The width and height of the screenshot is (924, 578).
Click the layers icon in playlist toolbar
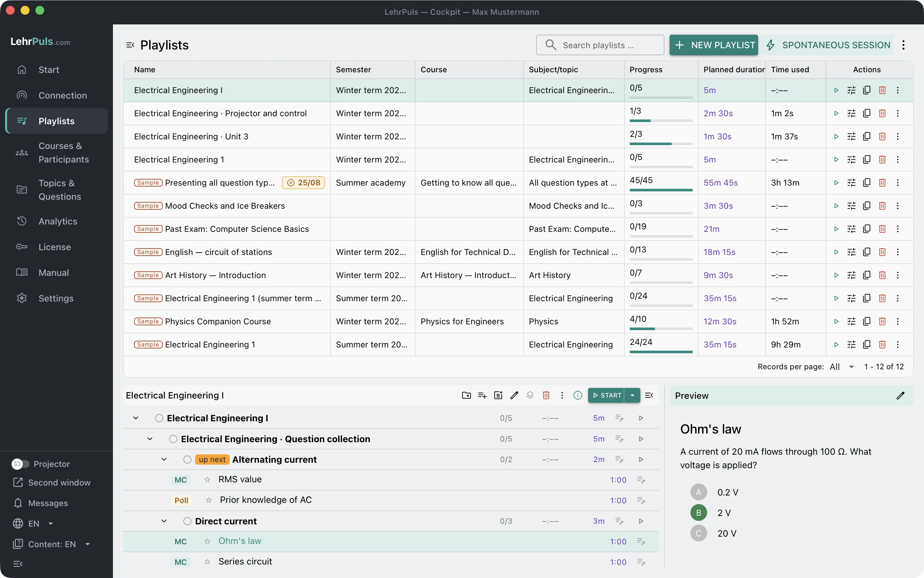click(530, 395)
